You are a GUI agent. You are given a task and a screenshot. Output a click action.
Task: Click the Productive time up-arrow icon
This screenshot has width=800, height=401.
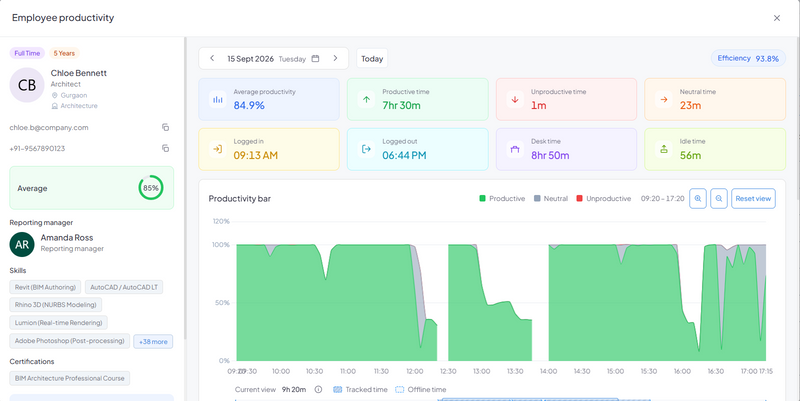[366, 99]
